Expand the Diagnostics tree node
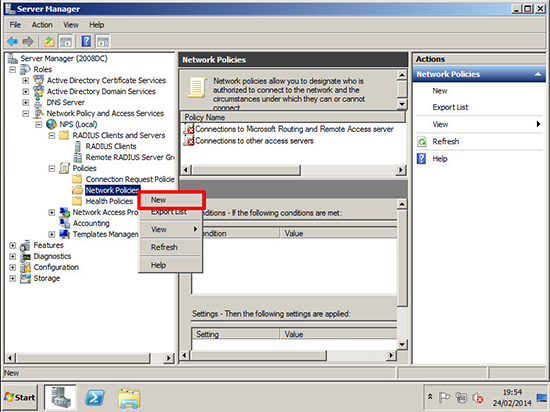This screenshot has width=550, height=412. (x=13, y=256)
